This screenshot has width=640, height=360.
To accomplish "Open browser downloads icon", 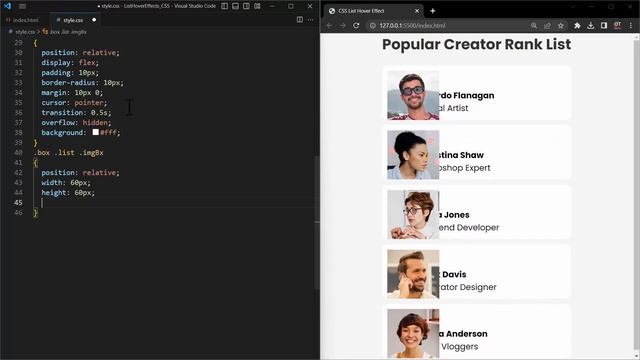I will (591, 25).
